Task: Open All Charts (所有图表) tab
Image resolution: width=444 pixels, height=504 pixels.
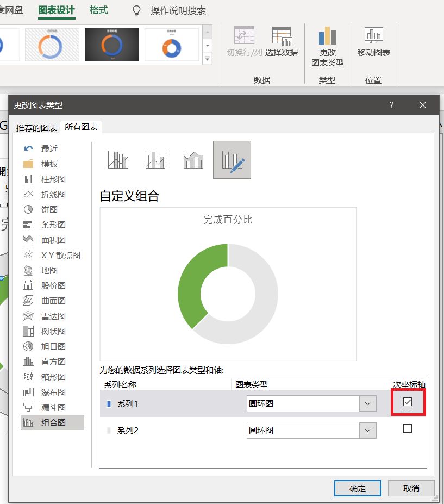Action: [x=81, y=127]
